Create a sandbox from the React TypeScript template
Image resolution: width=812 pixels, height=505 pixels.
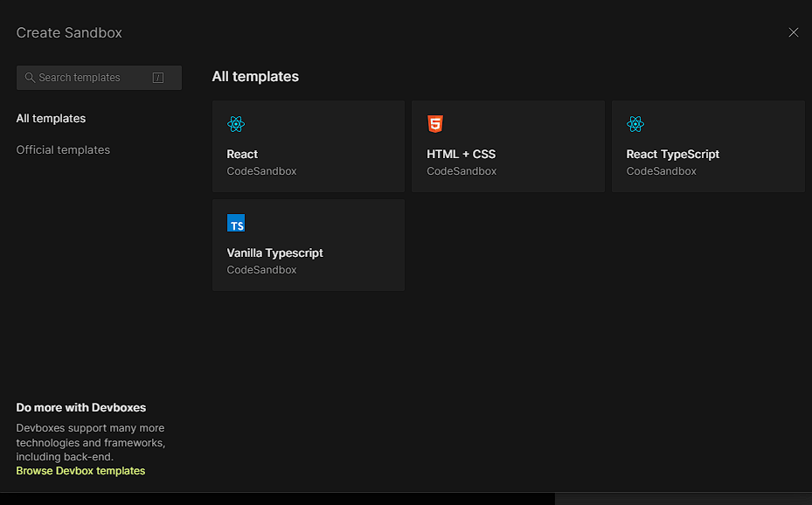[x=708, y=146]
